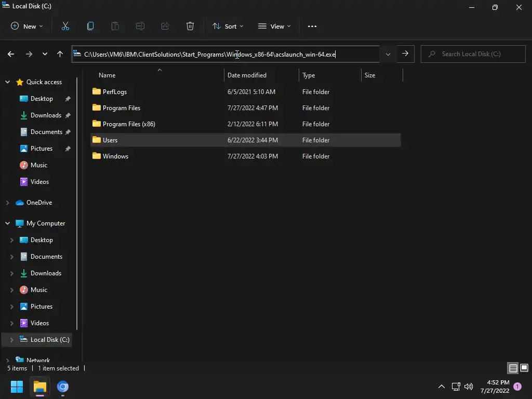The image size is (532, 399).
Task: Open address bar history dropdown
Action: point(388,54)
